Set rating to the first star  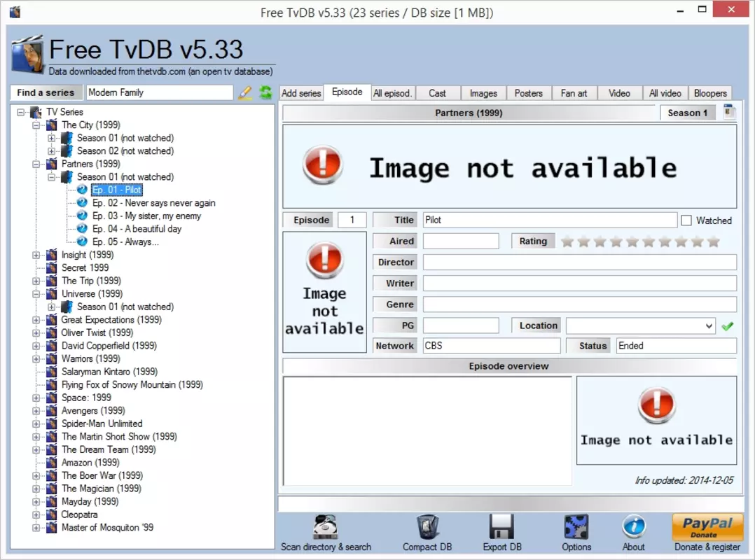567,241
